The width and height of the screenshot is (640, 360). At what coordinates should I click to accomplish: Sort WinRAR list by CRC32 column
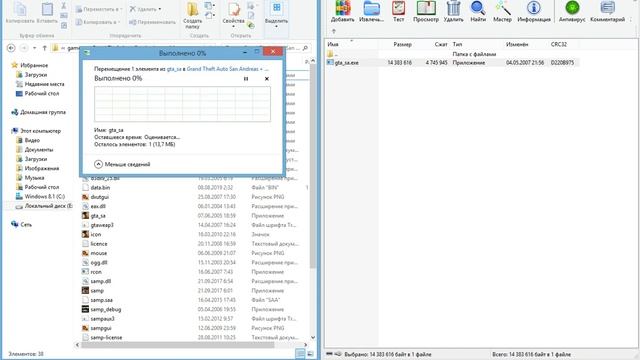click(558, 44)
